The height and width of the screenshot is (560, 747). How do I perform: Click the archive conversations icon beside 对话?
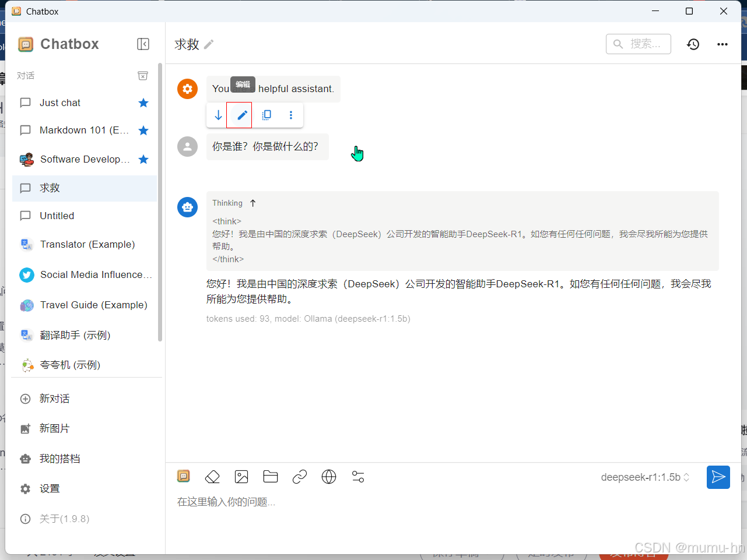click(143, 76)
